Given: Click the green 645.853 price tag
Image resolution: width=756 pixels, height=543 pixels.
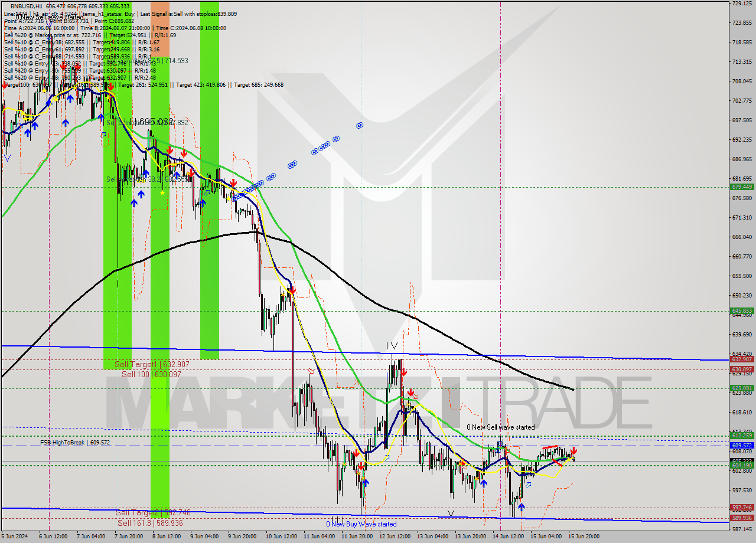Looking at the screenshot, I should point(742,310).
